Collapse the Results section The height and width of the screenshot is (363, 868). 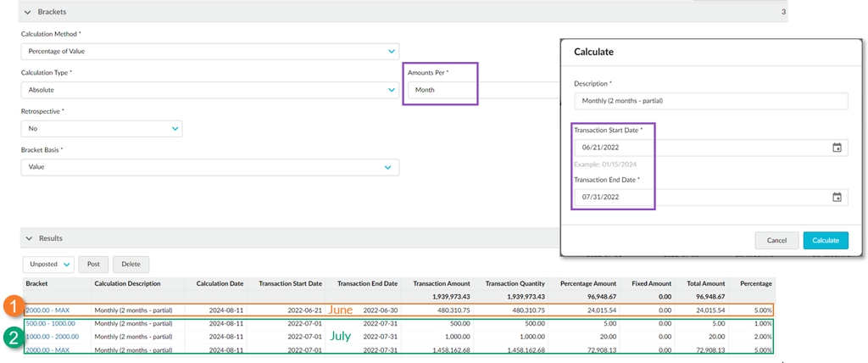[29, 239]
